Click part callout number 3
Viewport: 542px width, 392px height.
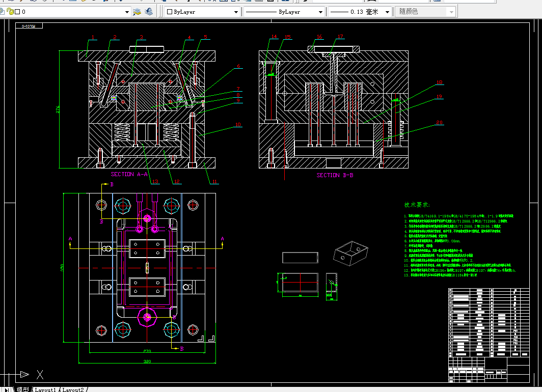pos(142,37)
